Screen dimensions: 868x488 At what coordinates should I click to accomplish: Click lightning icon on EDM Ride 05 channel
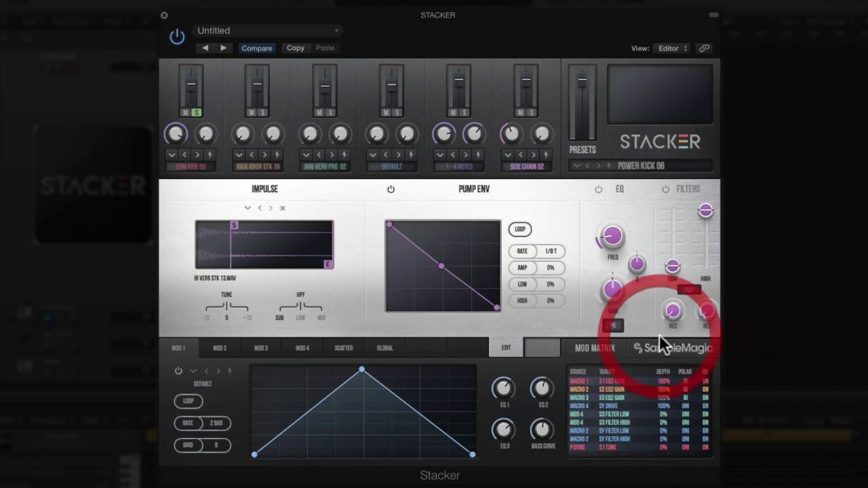click(x=210, y=155)
